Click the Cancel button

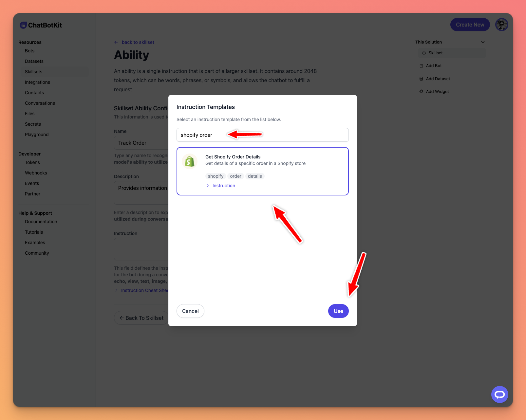pyautogui.click(x=190, y=311)
